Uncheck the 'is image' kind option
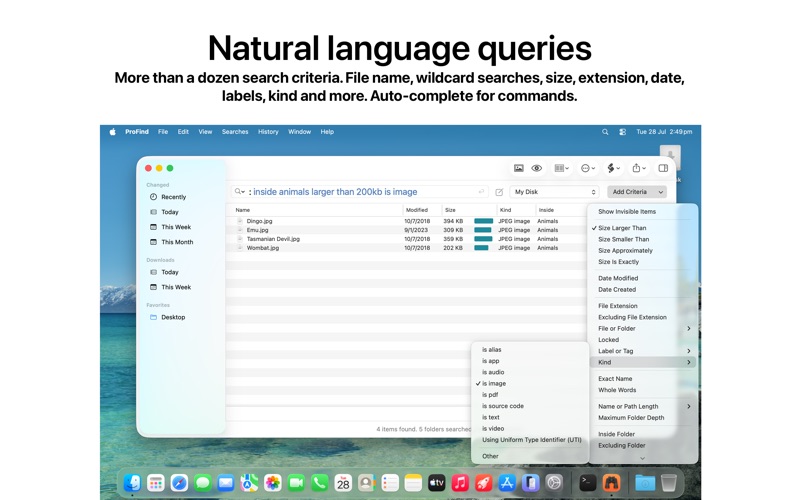The height and width of the screenshot is (500, 800). tap(494, 384)
